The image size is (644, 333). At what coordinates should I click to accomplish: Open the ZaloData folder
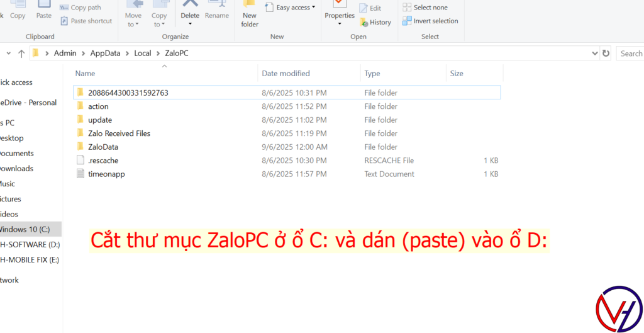point(103,147)
